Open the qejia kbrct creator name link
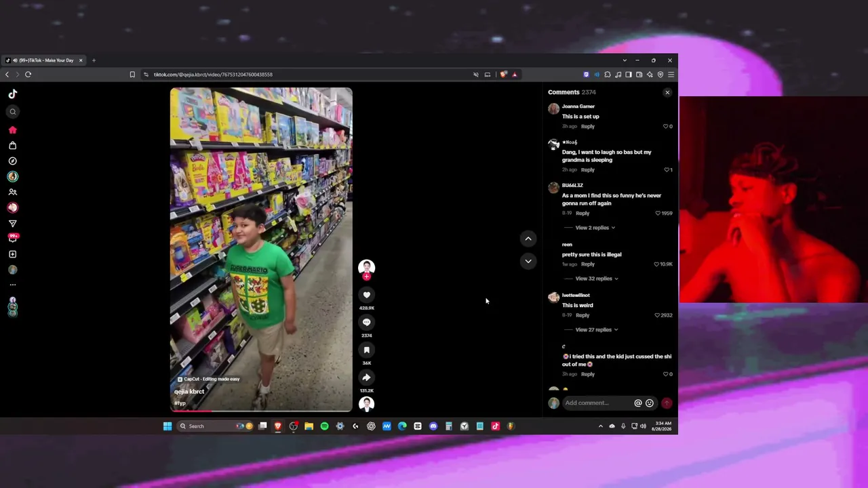 click(189, 392)
